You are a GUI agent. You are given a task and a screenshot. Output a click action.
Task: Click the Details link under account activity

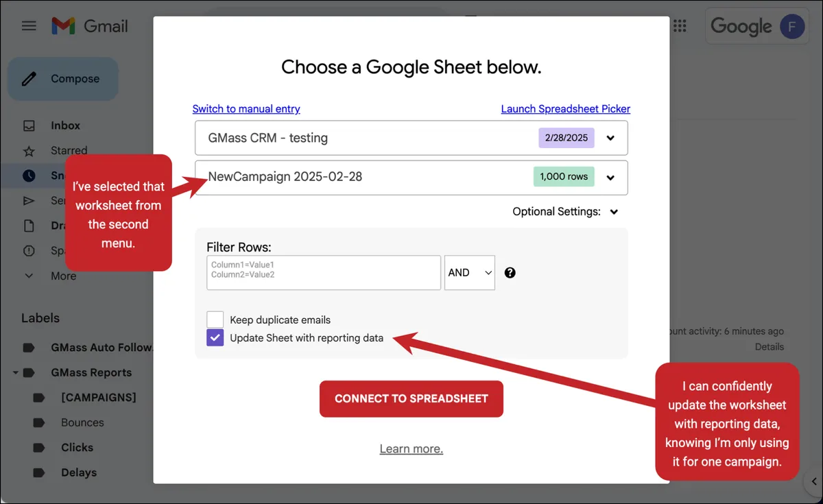click(770, 347)
